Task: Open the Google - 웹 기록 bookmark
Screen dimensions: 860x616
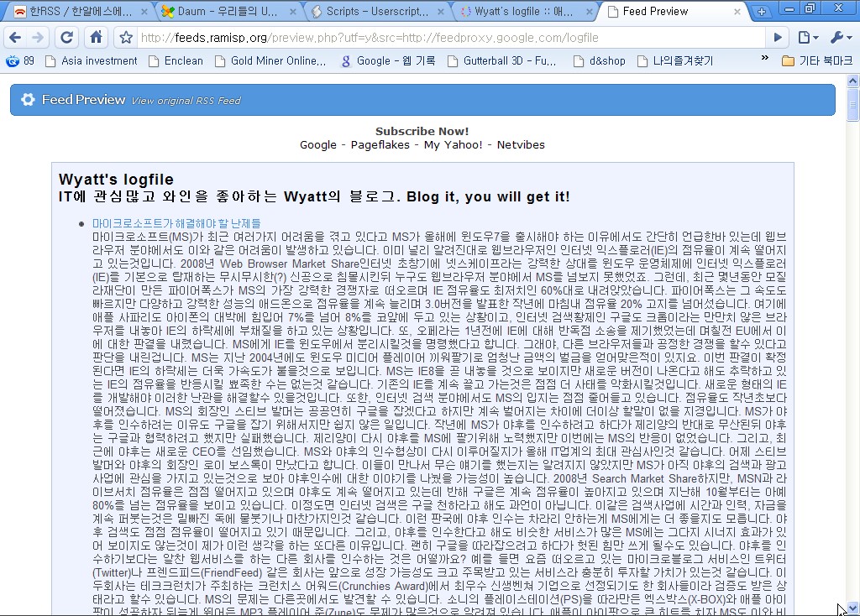Action: click(x=388, y=60)
